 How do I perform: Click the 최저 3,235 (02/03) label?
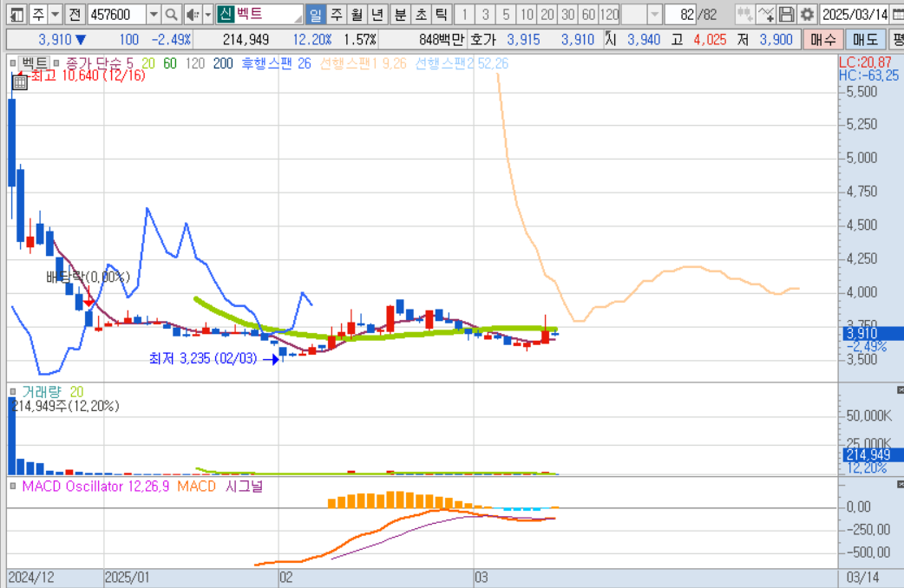(203, 358)
